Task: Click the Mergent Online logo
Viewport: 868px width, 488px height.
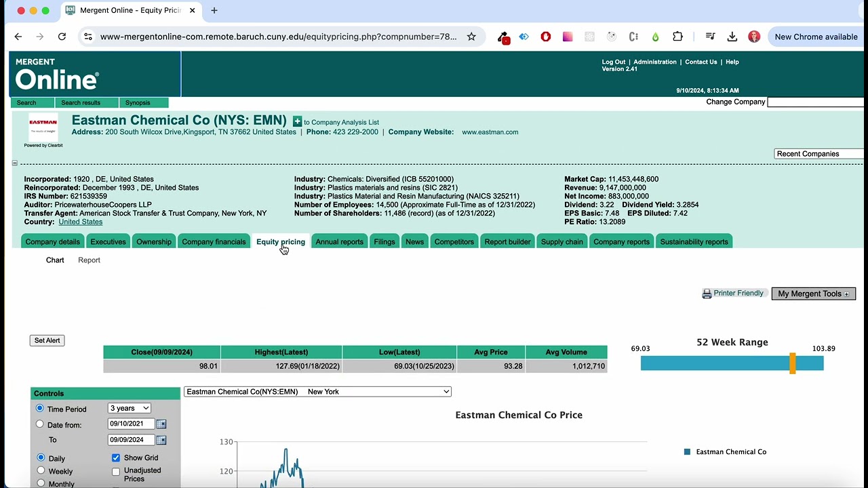Action: 57,74
